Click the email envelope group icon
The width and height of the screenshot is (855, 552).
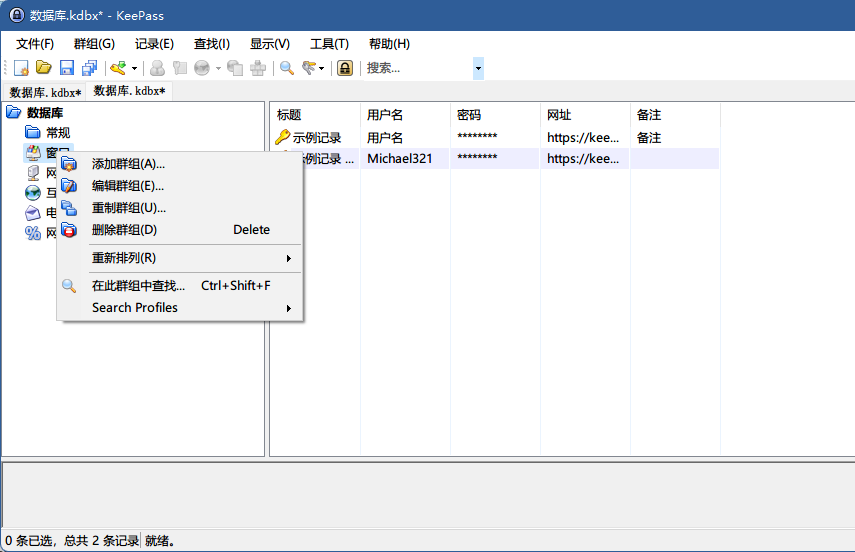pos(33,213)
